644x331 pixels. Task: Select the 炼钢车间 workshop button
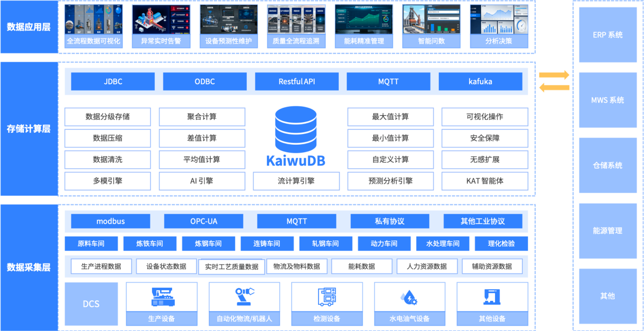pyautogui.click(x=207, y=243)
